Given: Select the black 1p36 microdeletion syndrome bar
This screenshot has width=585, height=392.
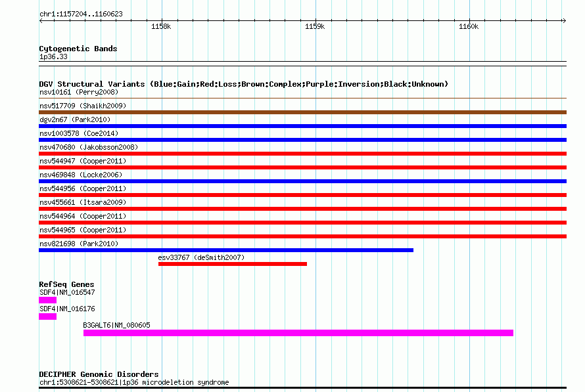Looking at the screenshot, I should click(302, 388).
